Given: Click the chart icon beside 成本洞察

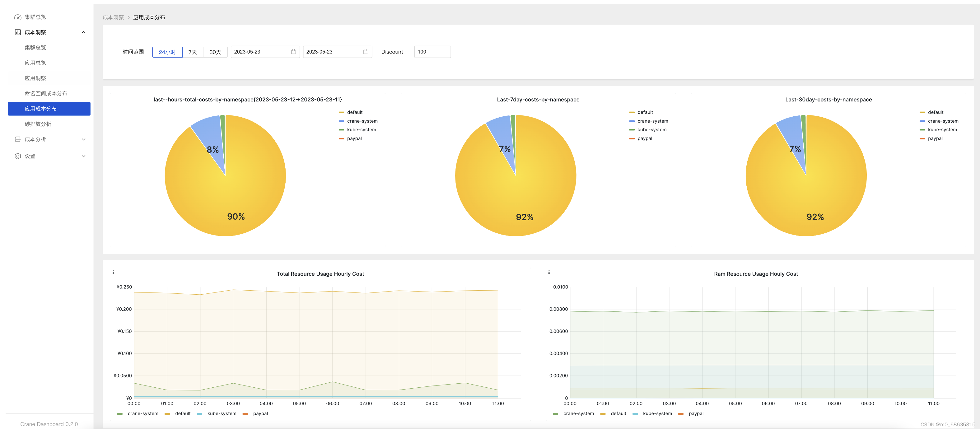Looking at the screenshot, I should point(17,32).
